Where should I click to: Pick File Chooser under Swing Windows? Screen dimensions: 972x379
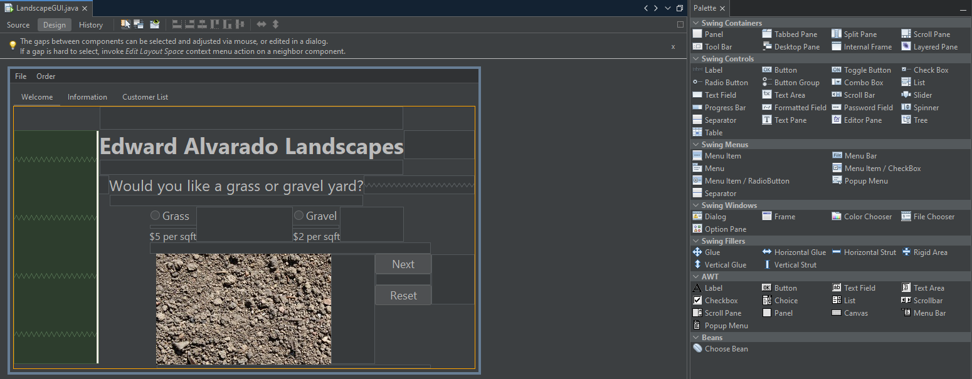[x=928, y=216]
